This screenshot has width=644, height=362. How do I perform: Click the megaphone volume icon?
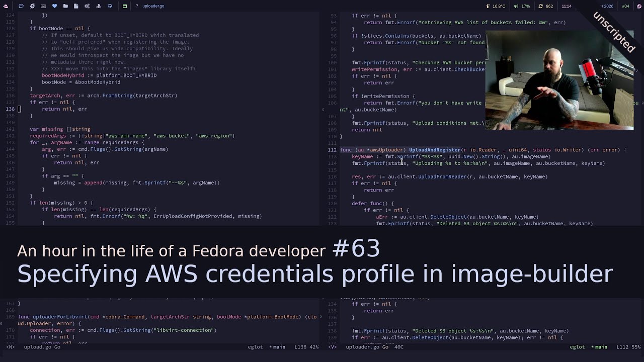[516, 6]
